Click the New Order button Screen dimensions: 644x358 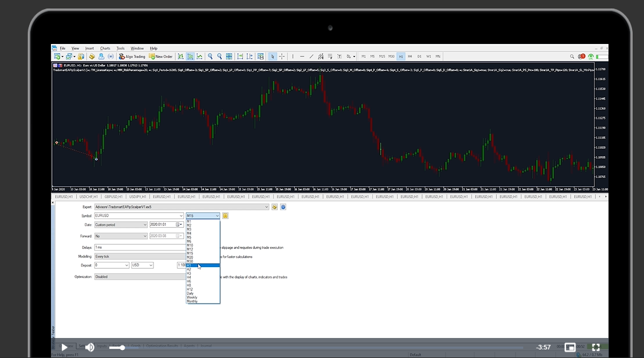[160, 57]
